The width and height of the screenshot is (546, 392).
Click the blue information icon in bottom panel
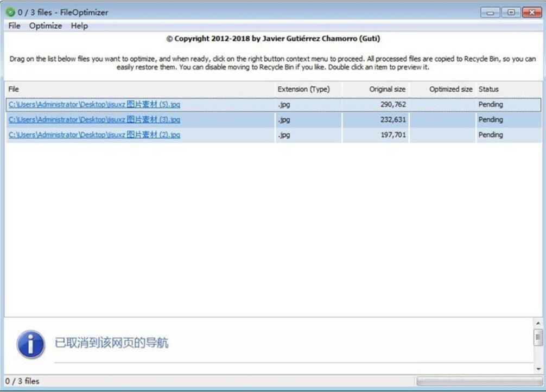[x=30, y=344]
